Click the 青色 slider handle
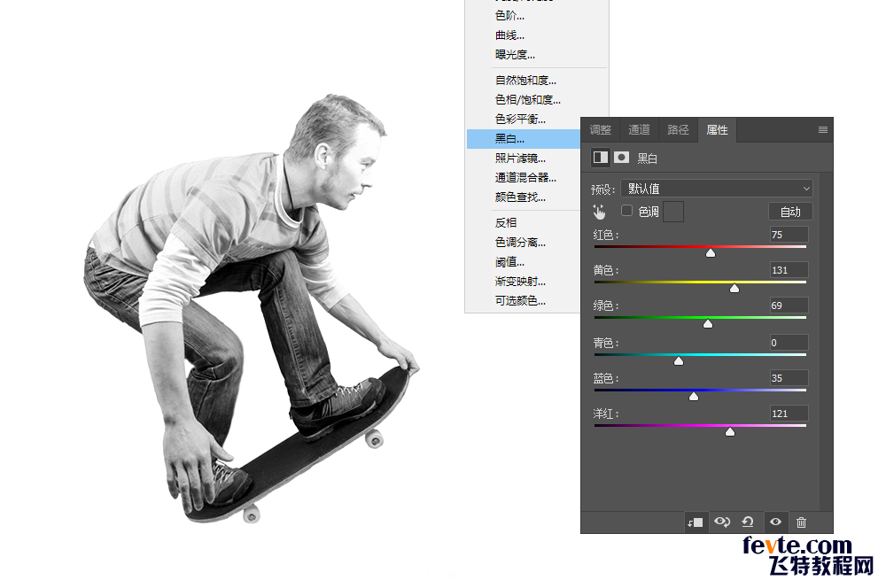The width and height of the screenshot is (886, 588). coord(679,361)
